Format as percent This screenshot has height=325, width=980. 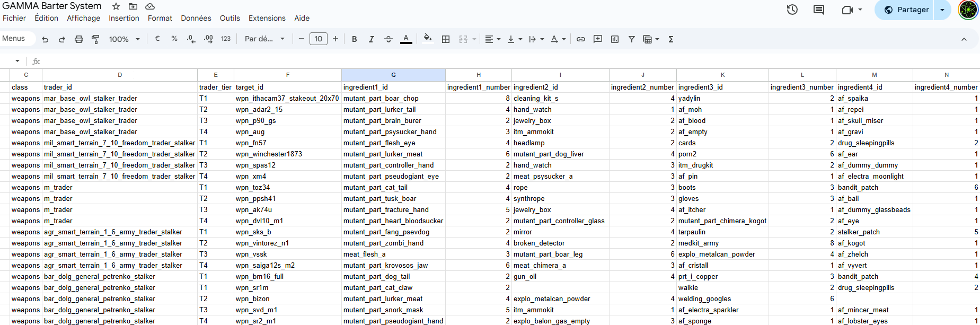pos(174,39)
